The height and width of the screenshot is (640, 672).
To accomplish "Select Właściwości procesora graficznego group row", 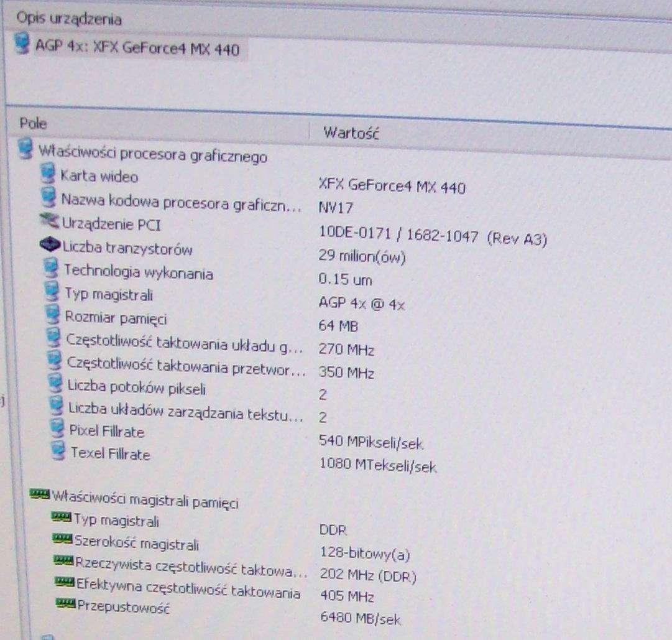I will point(152,154).
